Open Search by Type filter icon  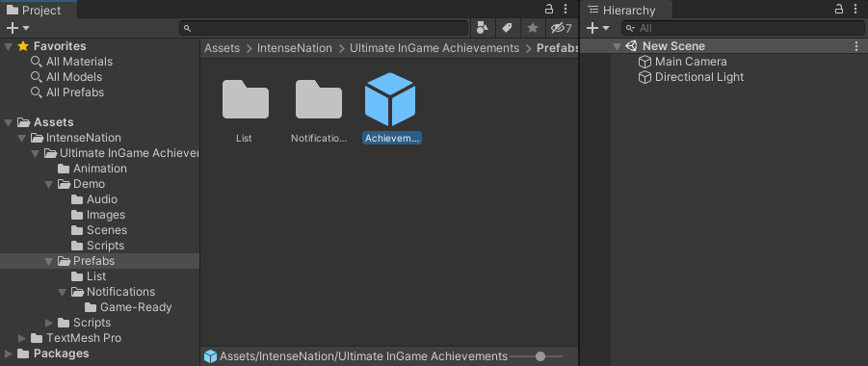tap(483, 28)
